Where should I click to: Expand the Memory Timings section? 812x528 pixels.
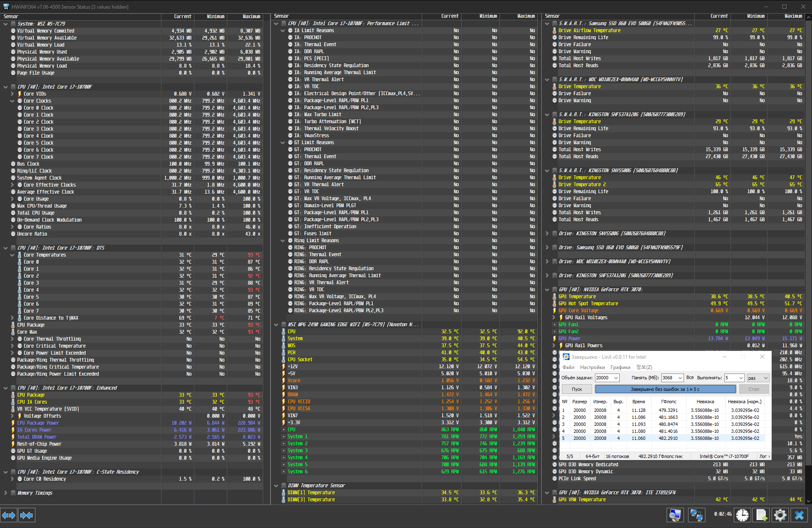point(6,493)
